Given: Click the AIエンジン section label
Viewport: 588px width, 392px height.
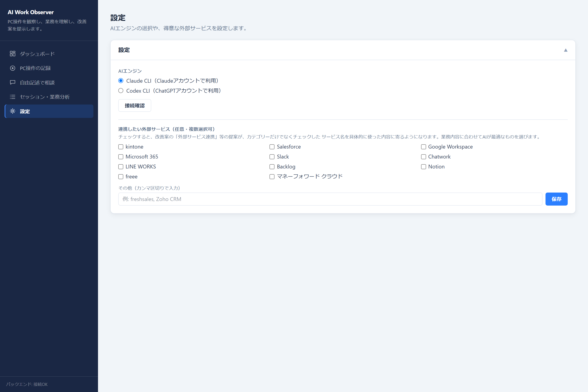Looking at the screenshot, I should point(130,71).
